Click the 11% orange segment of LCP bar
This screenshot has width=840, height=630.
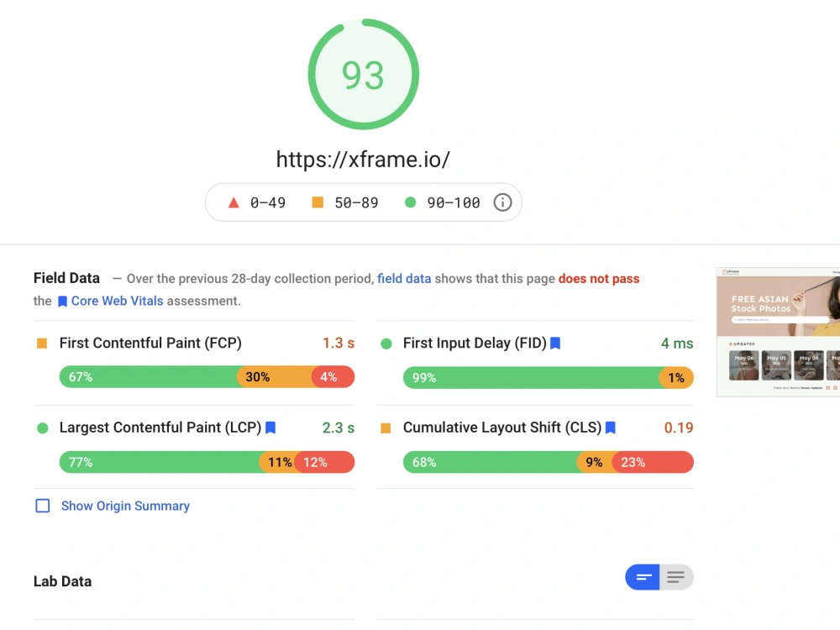[x=277, y=462]
